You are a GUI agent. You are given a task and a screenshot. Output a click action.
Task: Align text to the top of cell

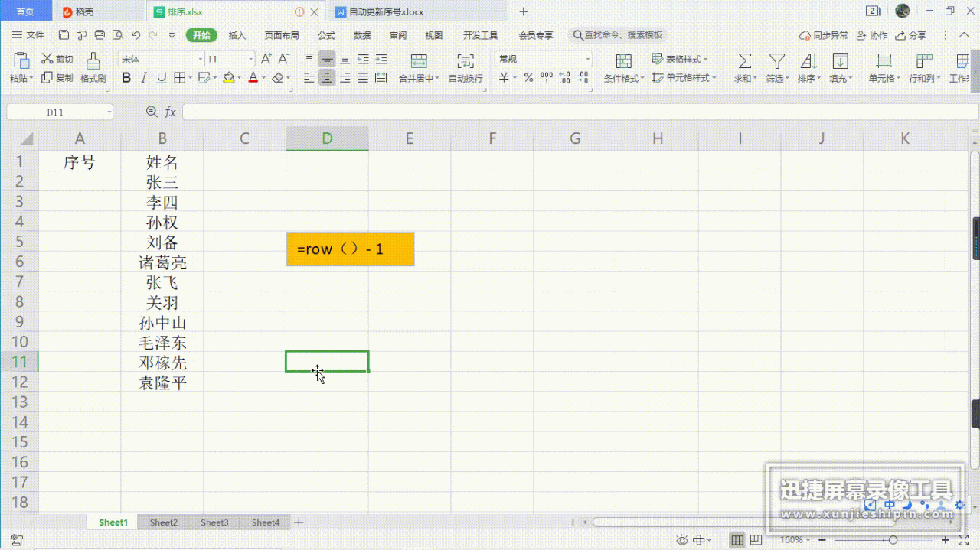coord(309,59)
